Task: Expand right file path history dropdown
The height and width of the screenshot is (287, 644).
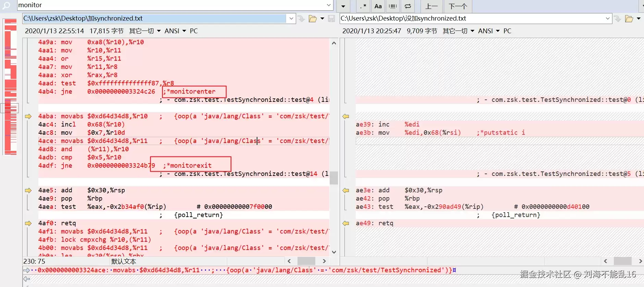Action: (x=608, y=19)
